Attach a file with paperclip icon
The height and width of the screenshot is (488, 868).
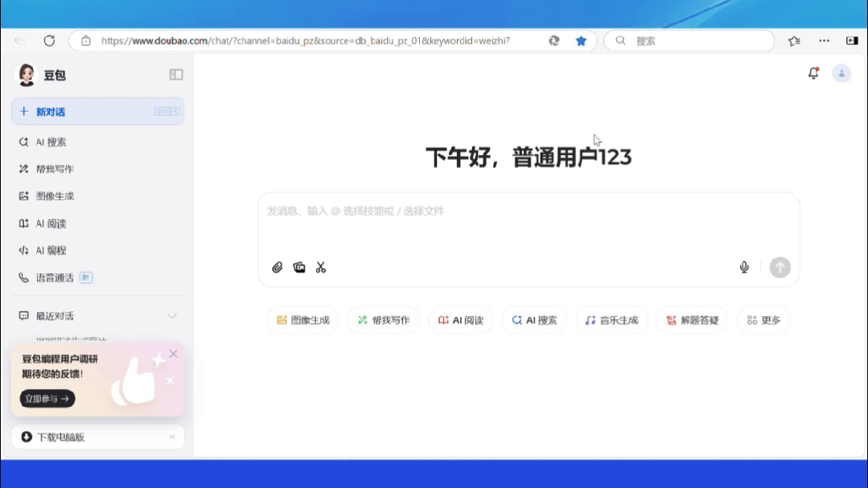(278, 268)
